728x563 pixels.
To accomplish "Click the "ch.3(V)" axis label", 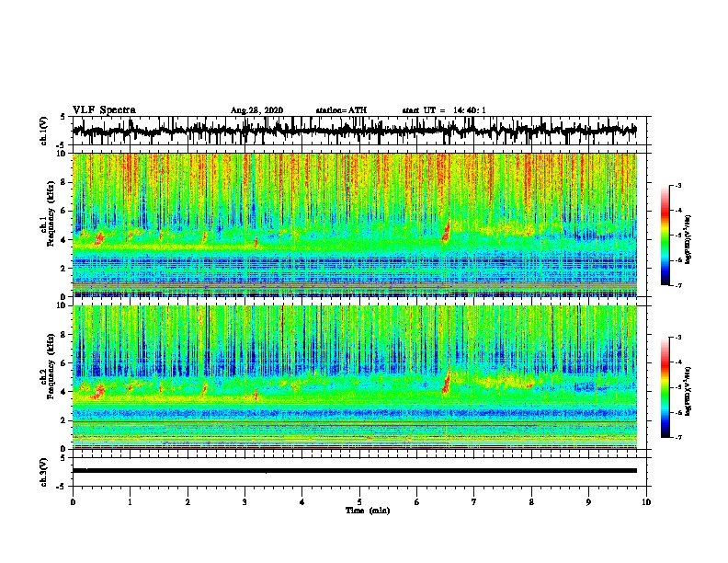I will pyautogui.click(x=44, y=472).
